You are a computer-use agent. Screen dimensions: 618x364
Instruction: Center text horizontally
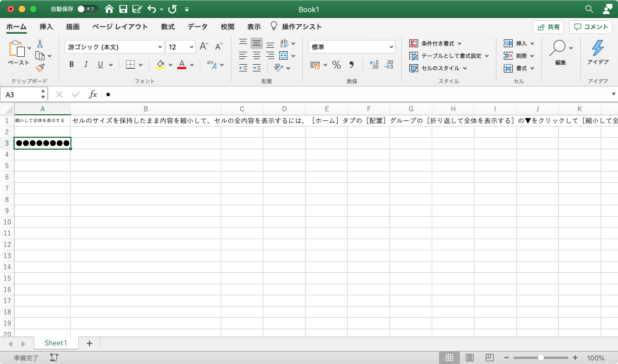tap(257, 56)
